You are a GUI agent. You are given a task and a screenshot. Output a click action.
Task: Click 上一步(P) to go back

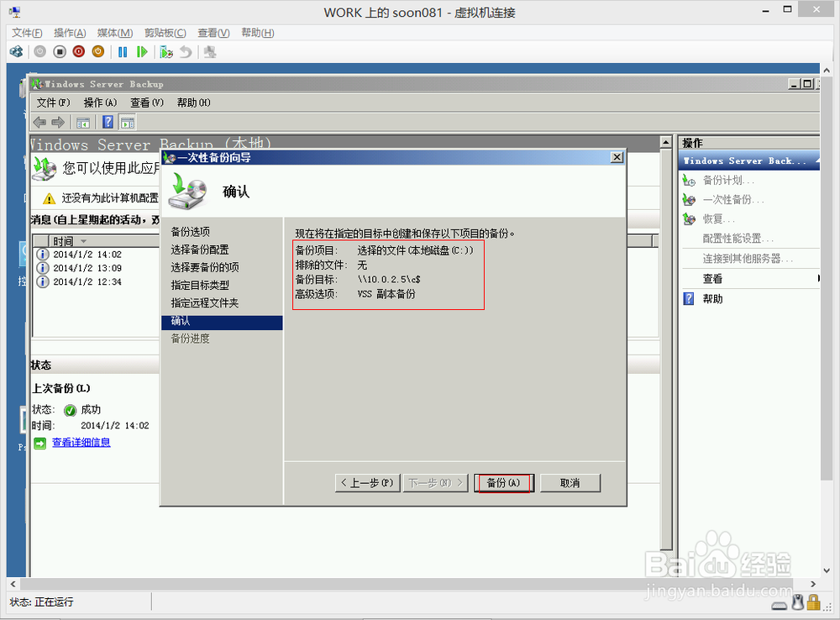[x=368, y=483]
